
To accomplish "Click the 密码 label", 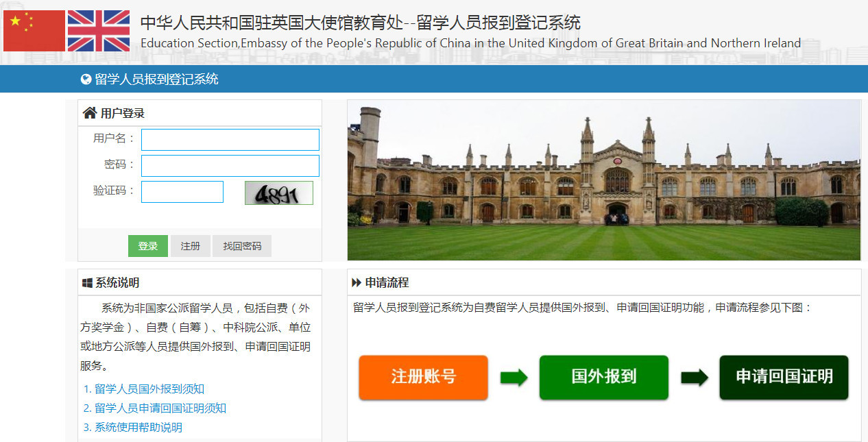I will [x=120, y=164].
